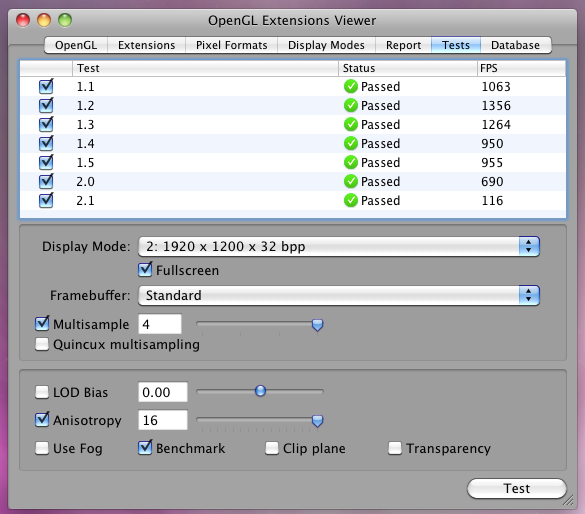Sort by the Status column header
Image resolution: width=585 pixels, height=514 pixels.
pos(408,68)
